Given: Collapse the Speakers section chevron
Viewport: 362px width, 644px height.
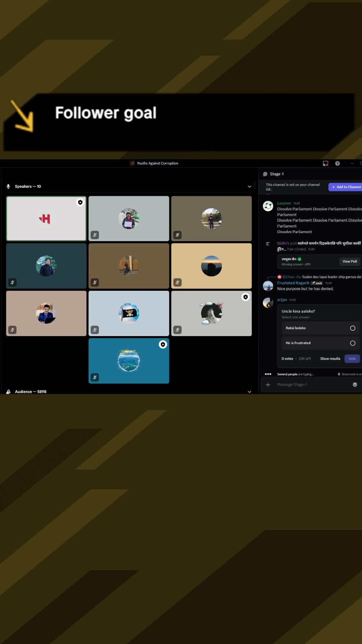Looking at the screenshot, I should point(249,186).
